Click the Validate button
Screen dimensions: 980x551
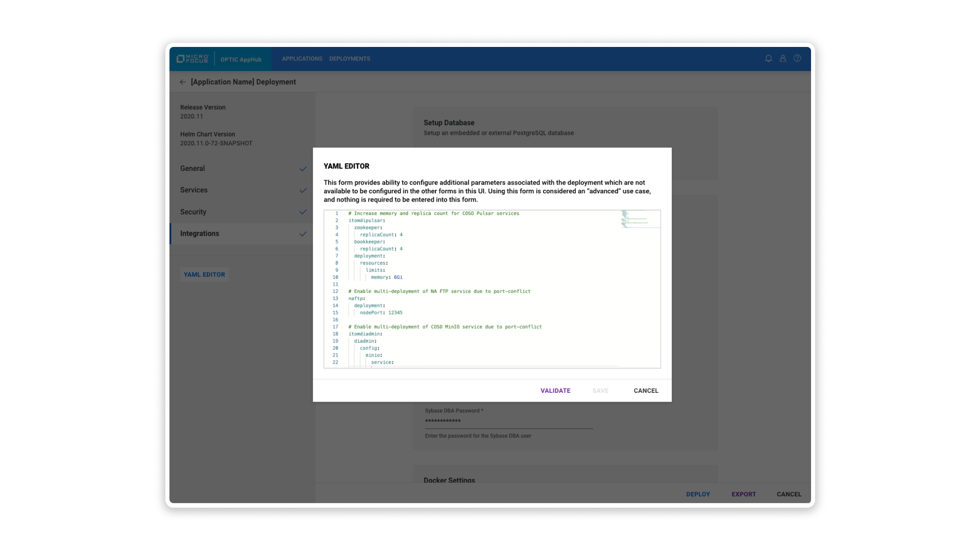[555, 391]
